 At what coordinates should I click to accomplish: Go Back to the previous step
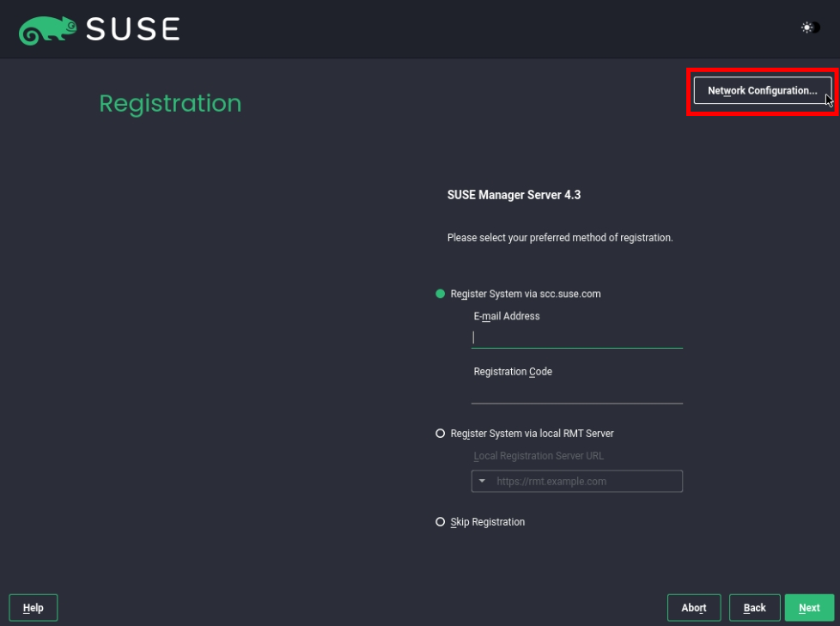pyautogui.click(x=754, y=608)
